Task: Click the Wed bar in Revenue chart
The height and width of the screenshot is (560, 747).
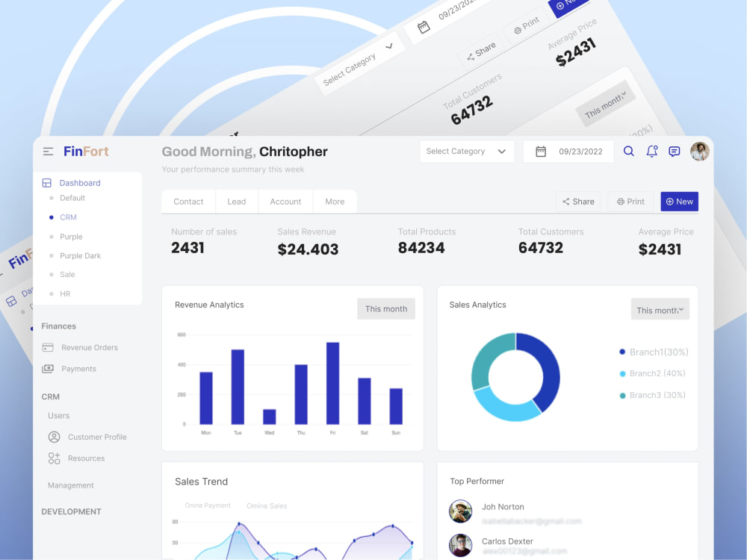Action: click(269, 417)
